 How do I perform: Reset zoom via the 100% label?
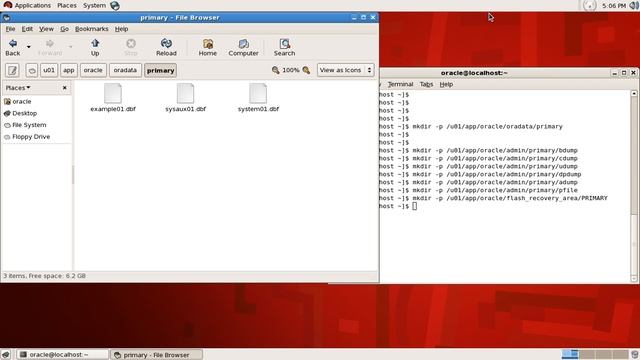[x=291, y=70]
